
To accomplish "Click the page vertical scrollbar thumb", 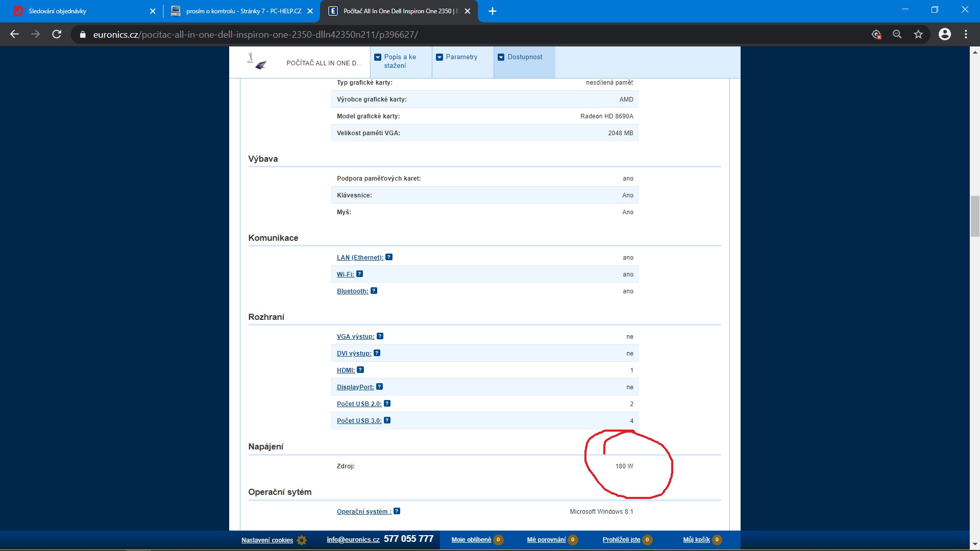I will click(x=974, y=216).
